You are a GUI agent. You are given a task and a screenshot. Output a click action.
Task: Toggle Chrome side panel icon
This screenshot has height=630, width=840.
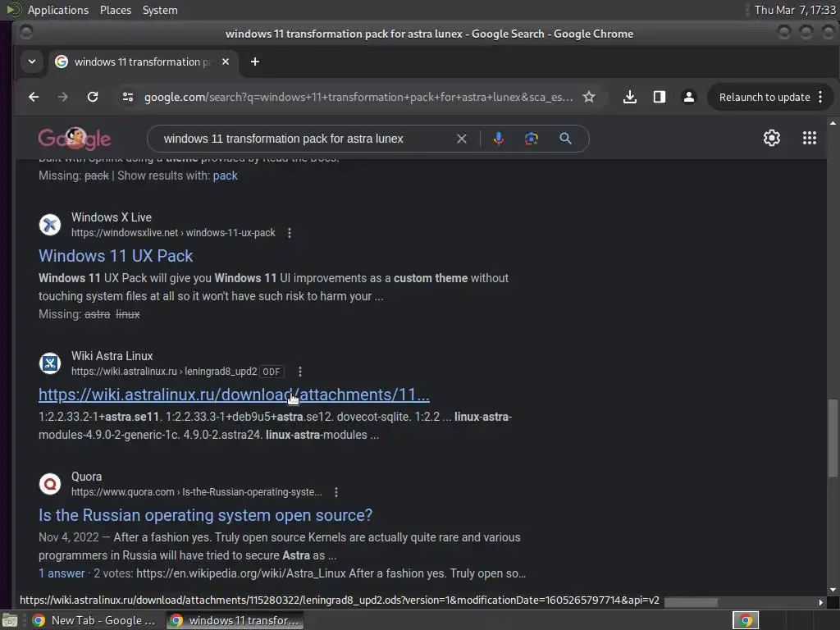[x=660, y=97]
